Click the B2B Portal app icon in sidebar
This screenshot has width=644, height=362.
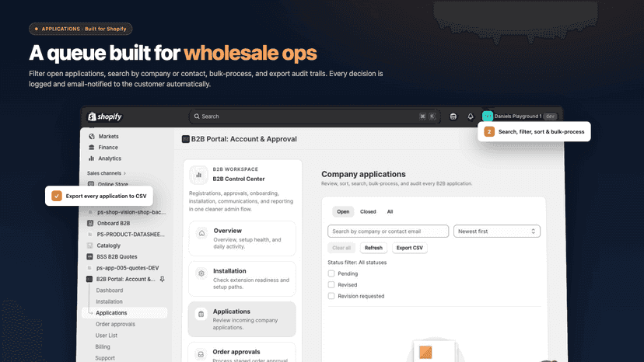pyautogui.click(x=89, y=279)
